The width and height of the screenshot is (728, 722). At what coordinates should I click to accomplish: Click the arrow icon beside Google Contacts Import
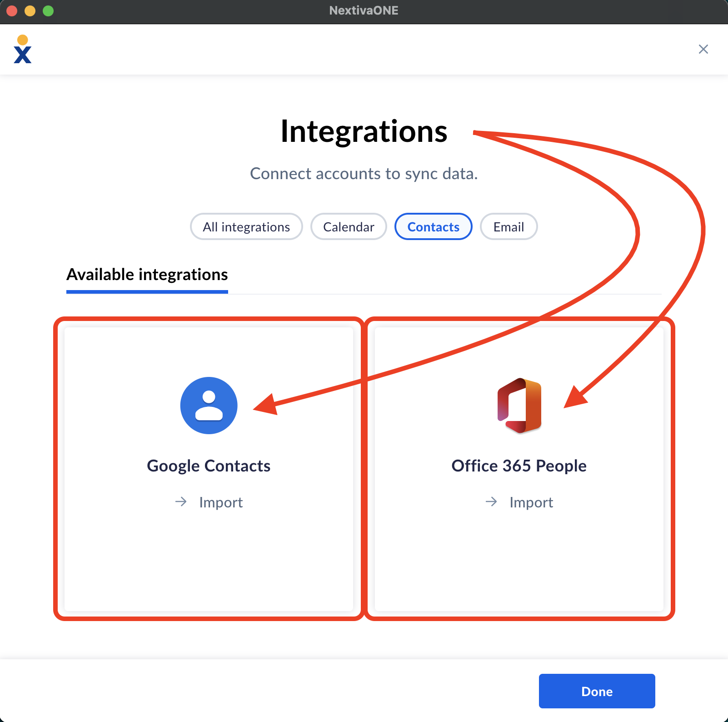[181, 501]
